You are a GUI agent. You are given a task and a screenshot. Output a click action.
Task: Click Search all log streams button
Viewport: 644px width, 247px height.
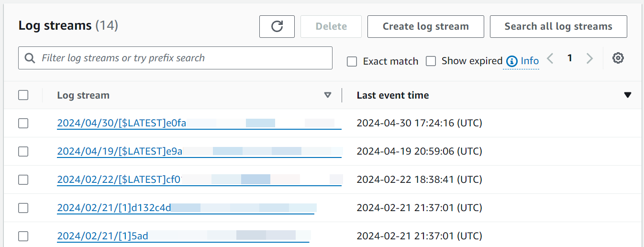coord(558,26)
